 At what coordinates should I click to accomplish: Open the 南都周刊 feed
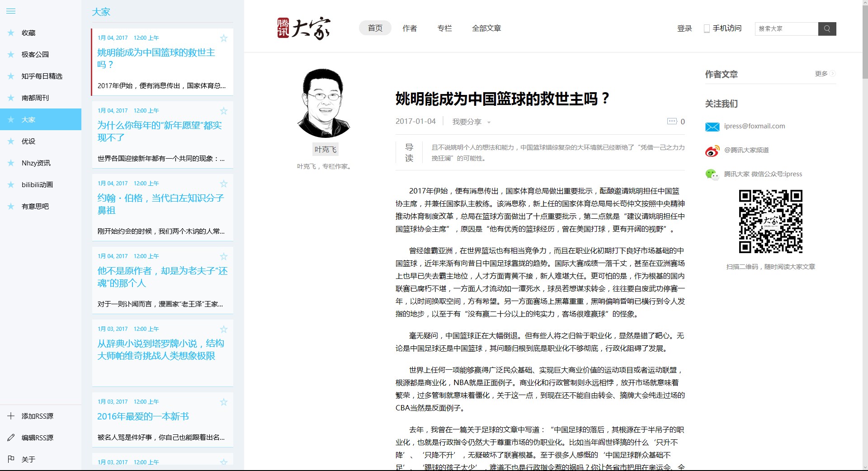[41, 98]
